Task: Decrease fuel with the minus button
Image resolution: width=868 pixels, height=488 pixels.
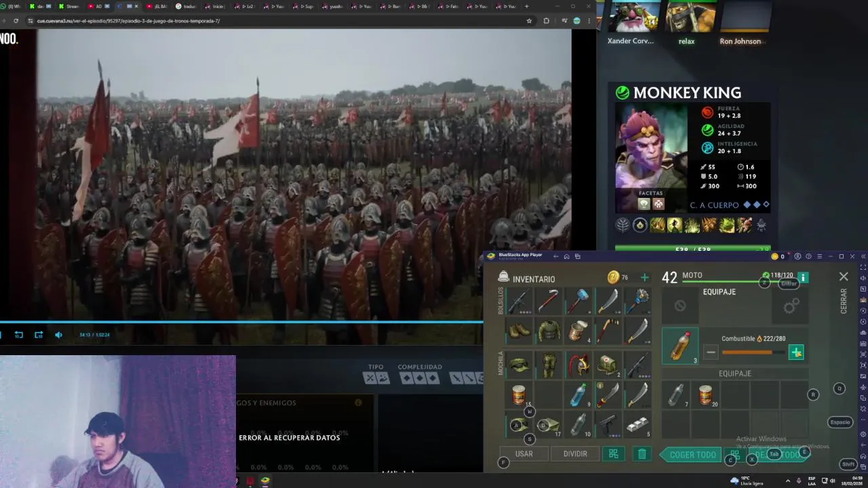Action: (x=711, y=352)
